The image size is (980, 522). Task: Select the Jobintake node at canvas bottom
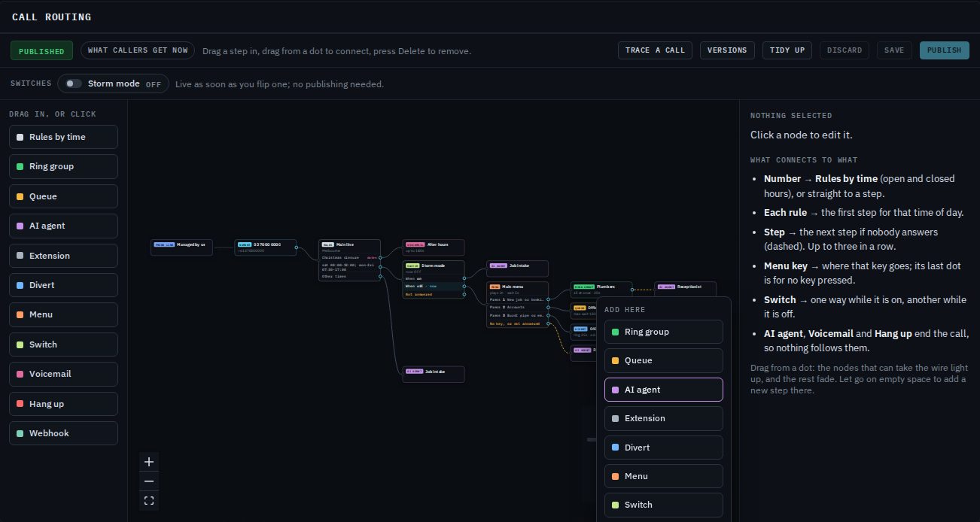click(434, 374)
